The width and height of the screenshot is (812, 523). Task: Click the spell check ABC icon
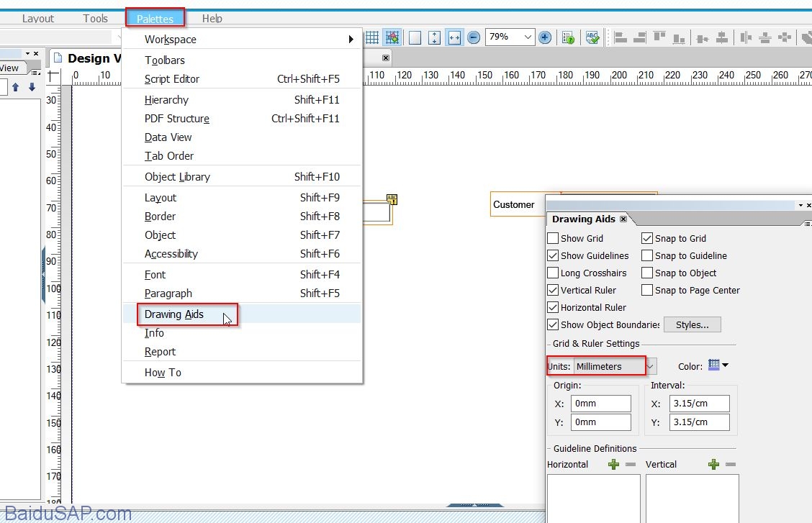[592, 37]
